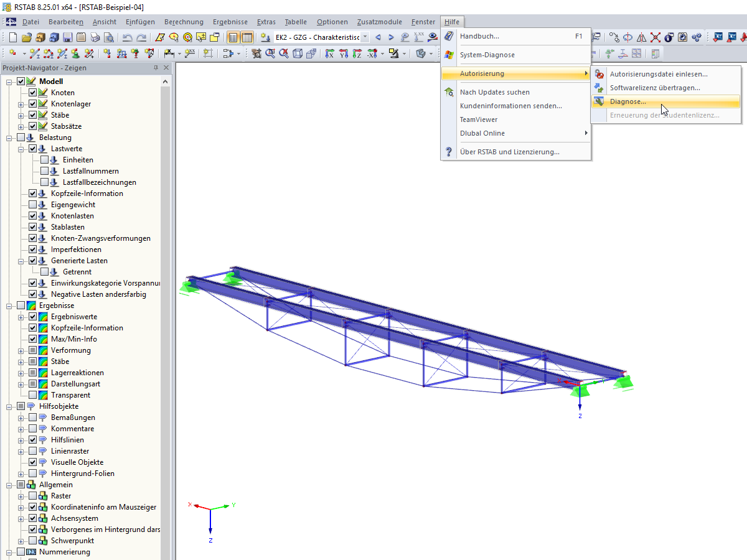Click the icon beside Autorisierungsdatei einlesen

(x=599, y=74)
